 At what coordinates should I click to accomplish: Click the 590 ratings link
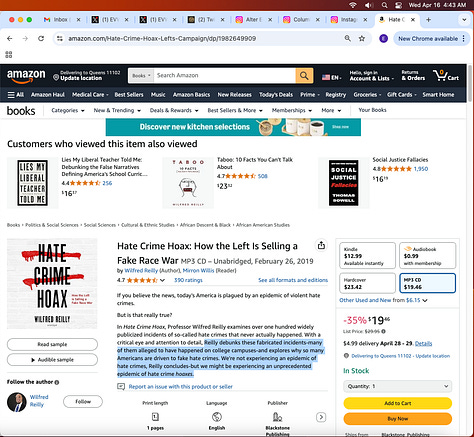(188, 280)
